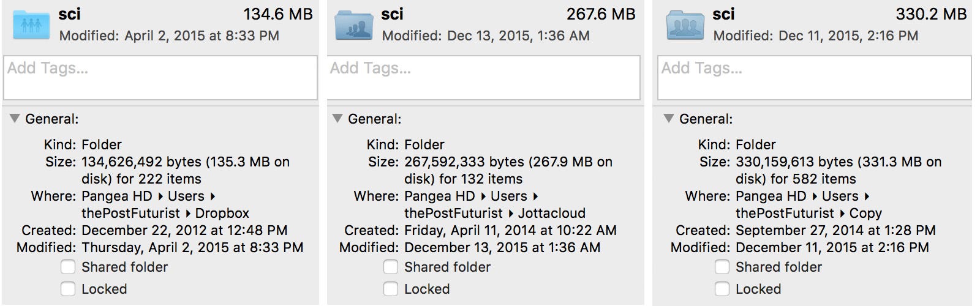The width and height of the screenshot is (980, 306).
Task: Collapse General section in the Dropbox info panel
Action: pos(15,119)
